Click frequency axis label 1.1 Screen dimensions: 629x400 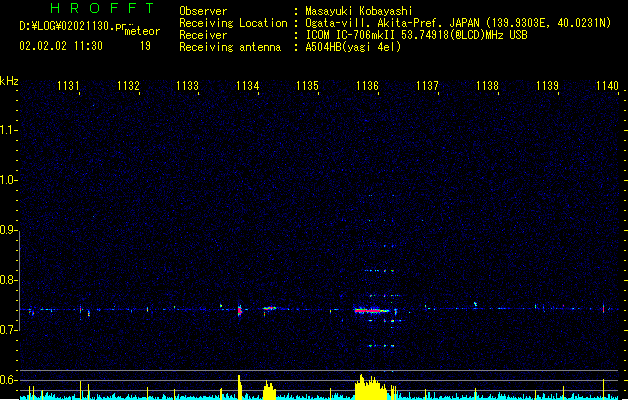[9, 130]
